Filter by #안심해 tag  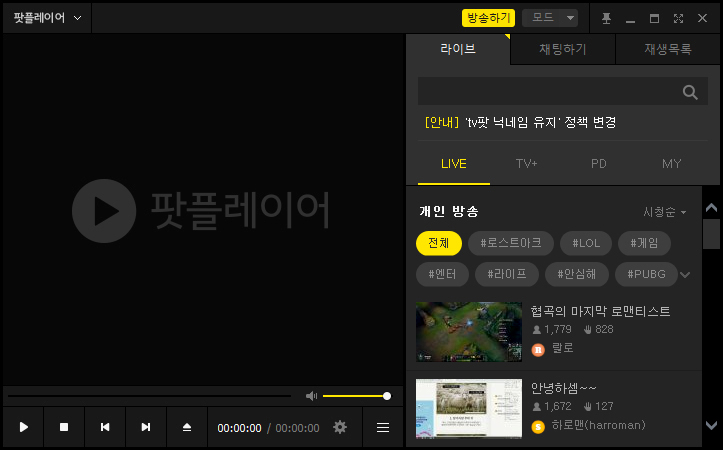[x=576, y=274]
